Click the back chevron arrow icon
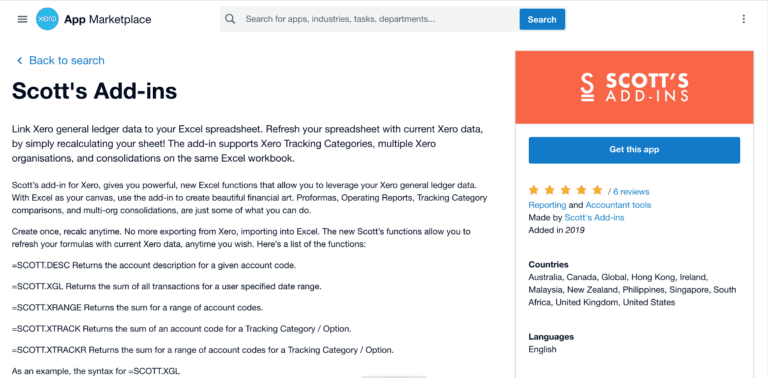 (20, 61)
